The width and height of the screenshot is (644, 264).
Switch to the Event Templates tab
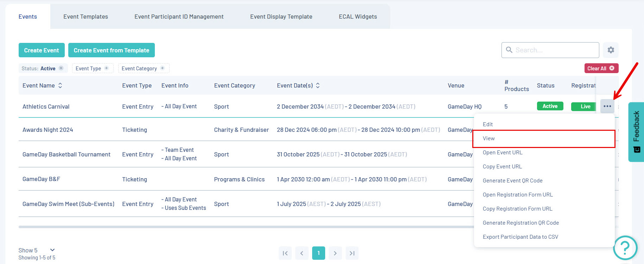coord(86,17)
